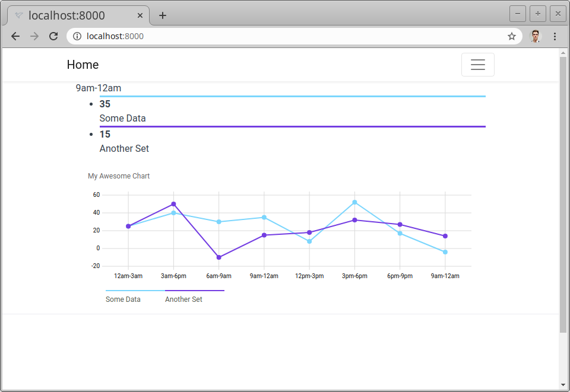Screen dimensions: 570x392
Task: Click the My Awesome Chart title
Action: point(119,176)
